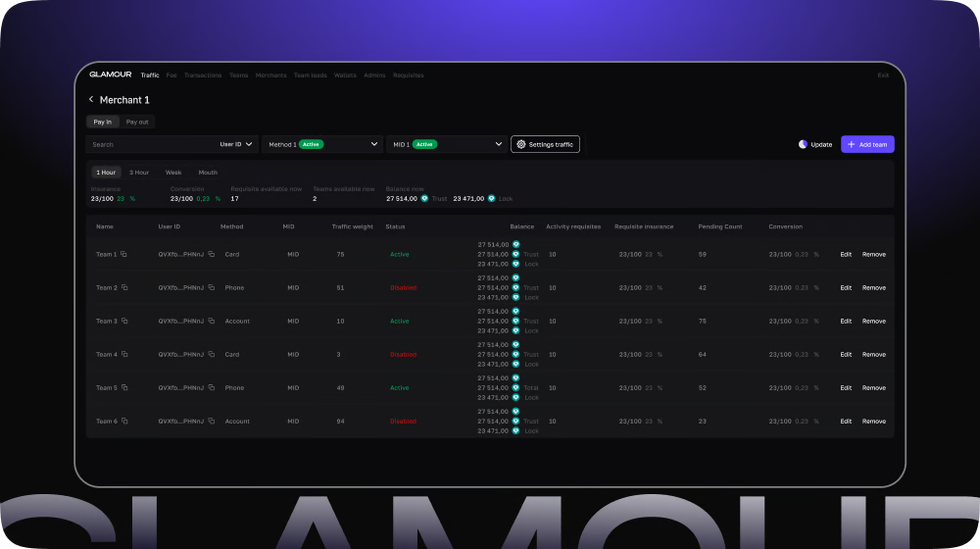Image resolution: width=980 pixels, height=549 pixels.
Task: Open the Wallets nav item
Action: coord(345,75)
